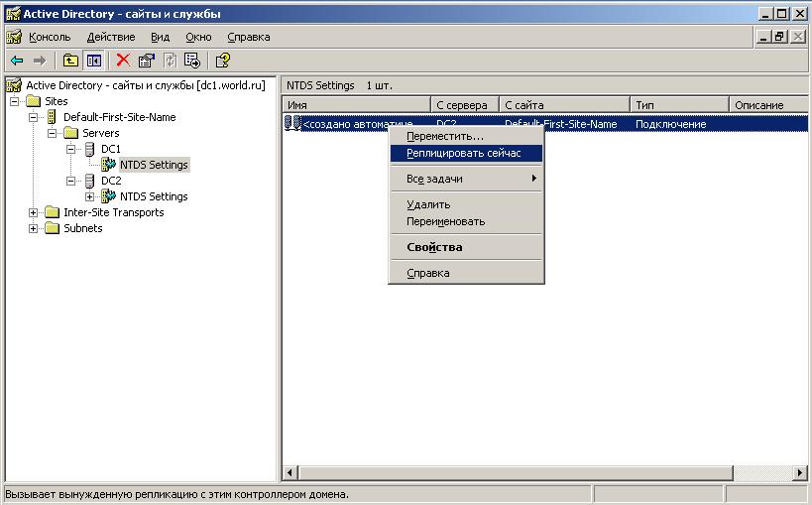Viewport: 812px width, 505px height.
Task: Click the Inter-Site Transports folder icon
Action: pyautogui.click(x=53, y=212)
